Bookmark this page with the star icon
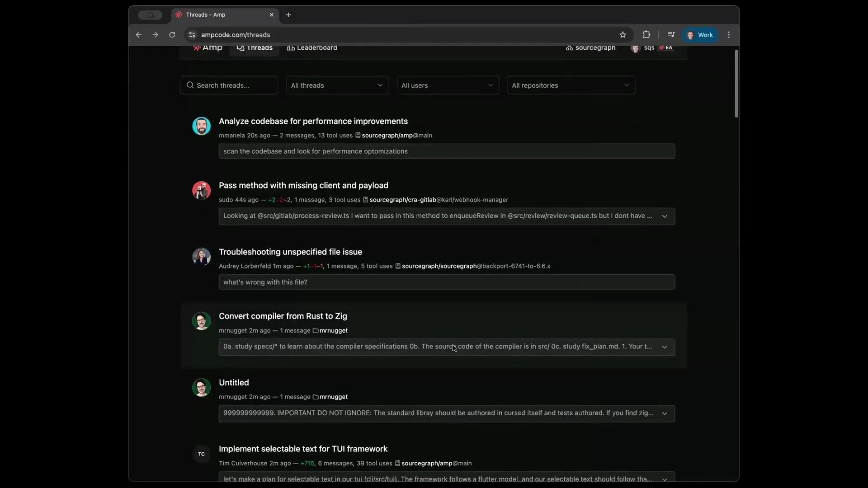The height and width of the screenshot is (488, 868). tap(623, 35)
